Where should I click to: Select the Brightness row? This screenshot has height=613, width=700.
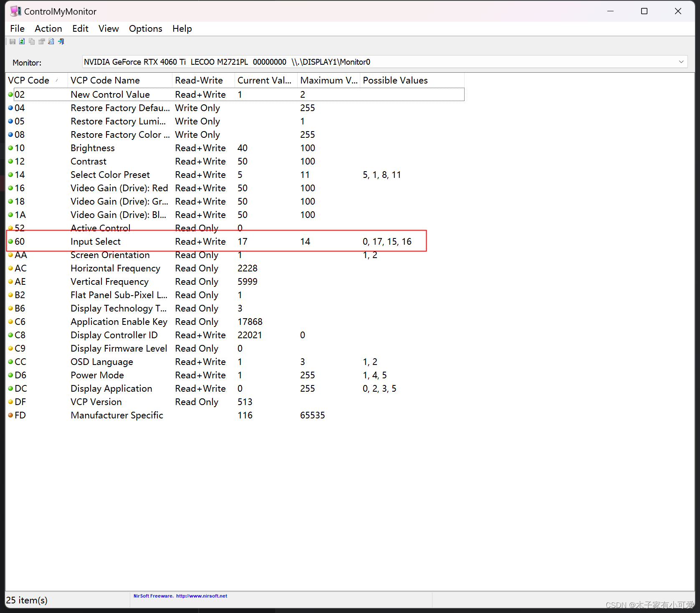[x=236, y=148]
